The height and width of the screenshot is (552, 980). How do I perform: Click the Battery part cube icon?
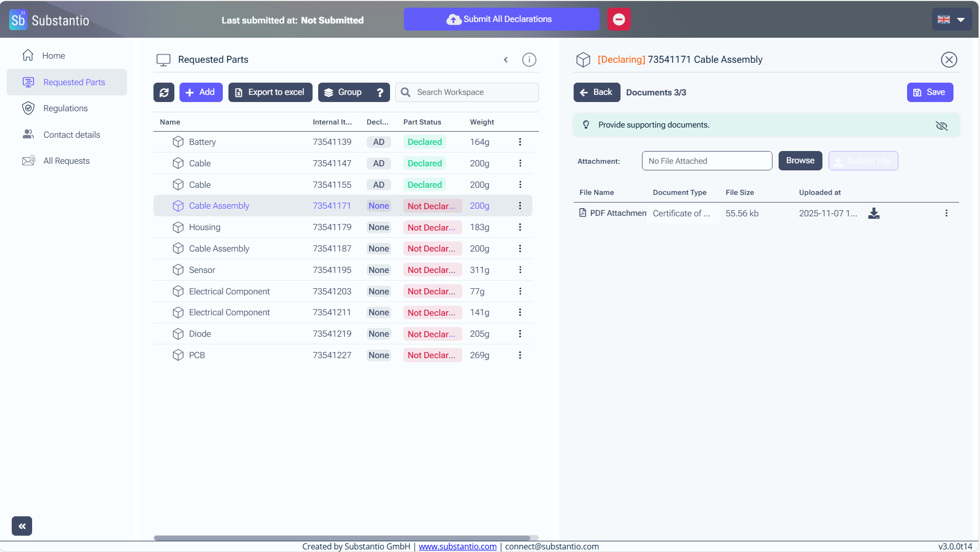[x=178, y=142]
